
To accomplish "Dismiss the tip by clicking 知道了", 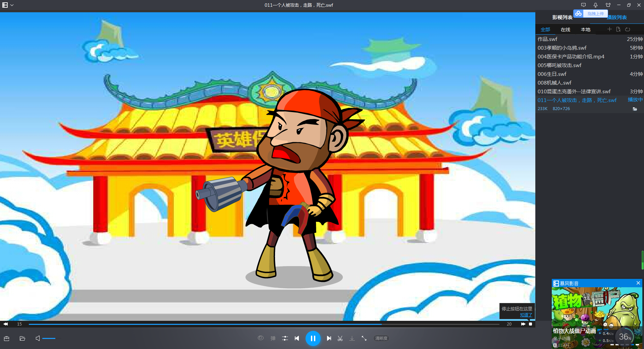I will click(526, 315).
